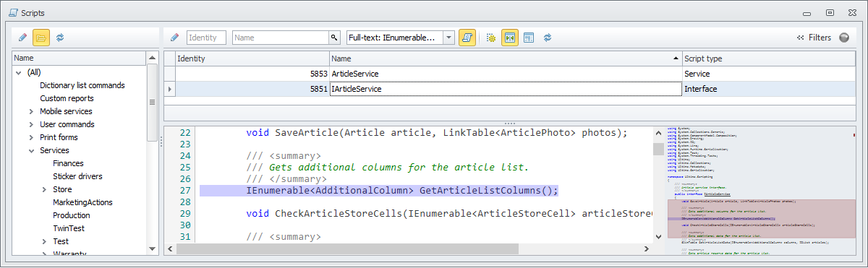868x268 pixels.
Task: Click the yellow gear settings icon
Action: (491, 37)
